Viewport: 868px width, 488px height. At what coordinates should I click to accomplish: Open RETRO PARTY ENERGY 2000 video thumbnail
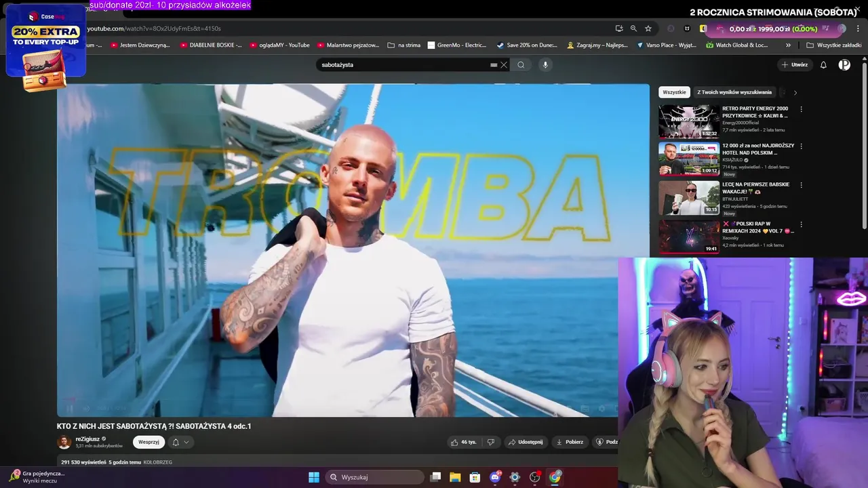(689, 121)
